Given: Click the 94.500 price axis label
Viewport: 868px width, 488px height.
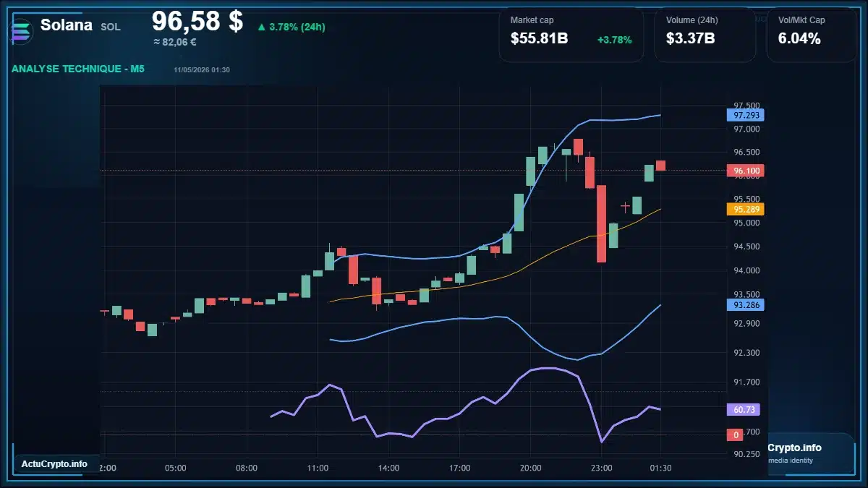Looking at the screenshot, I should click(746, 247).
